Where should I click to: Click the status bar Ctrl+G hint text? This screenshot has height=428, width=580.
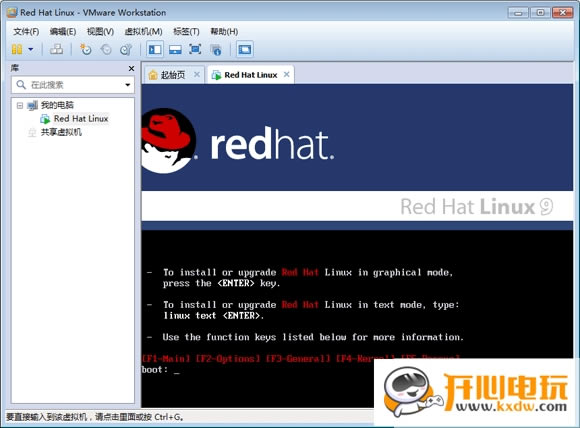pos(95,417)
